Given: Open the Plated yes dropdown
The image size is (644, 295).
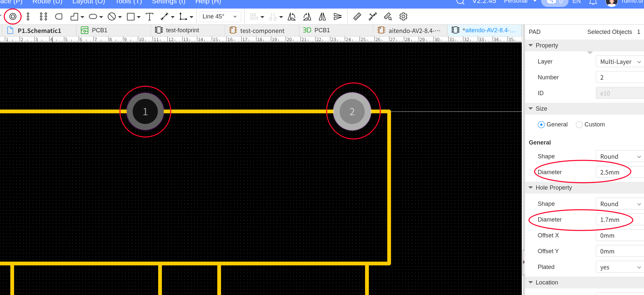Looking at the screenshot, I should [x=620, y=267].
